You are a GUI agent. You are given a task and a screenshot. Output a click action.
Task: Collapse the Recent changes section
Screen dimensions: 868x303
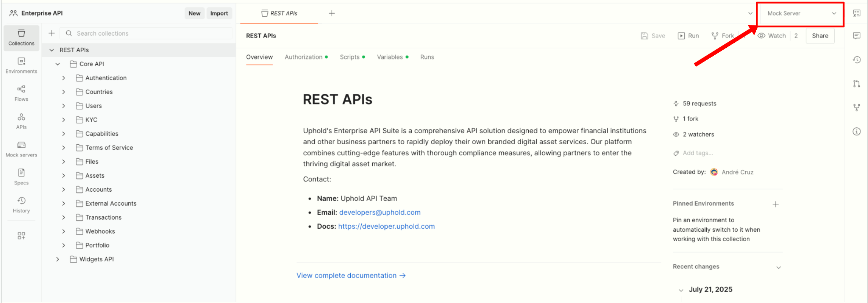[x=779, y=267]
